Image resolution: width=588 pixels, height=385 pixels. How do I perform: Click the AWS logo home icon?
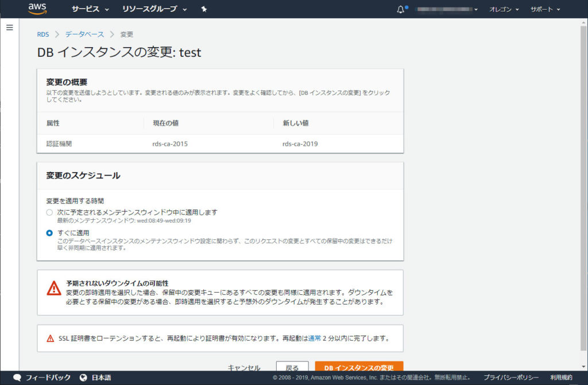coord(37,9)
